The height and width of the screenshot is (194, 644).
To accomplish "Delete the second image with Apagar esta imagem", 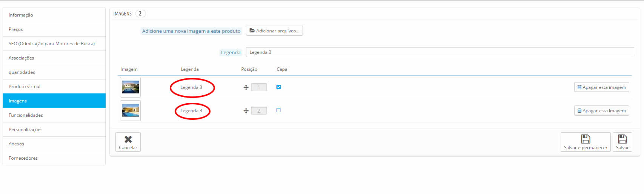I will 601,111.
